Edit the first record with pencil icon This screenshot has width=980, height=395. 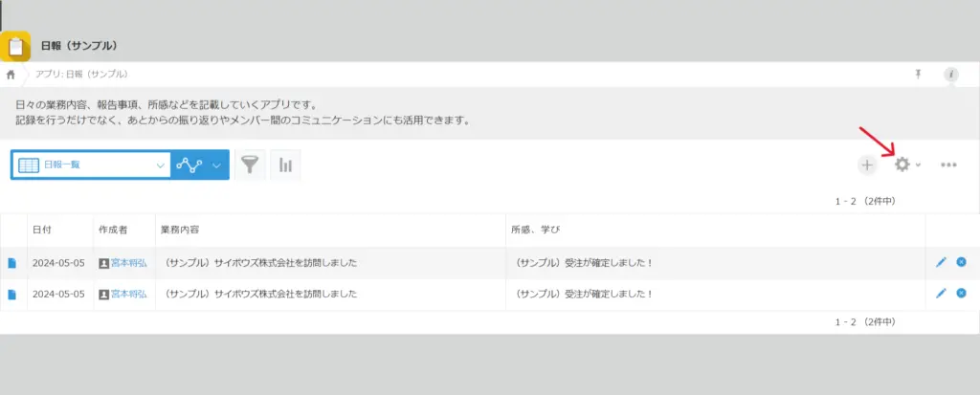pos(941,263)
